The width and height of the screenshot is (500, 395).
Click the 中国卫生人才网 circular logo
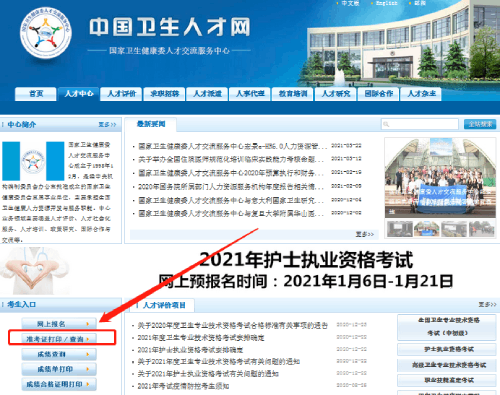click(46, 33)
